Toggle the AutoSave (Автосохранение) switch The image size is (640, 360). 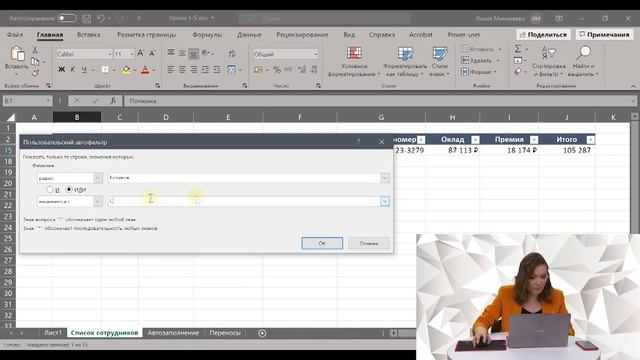pyautogui.click(x=67, y=18)
